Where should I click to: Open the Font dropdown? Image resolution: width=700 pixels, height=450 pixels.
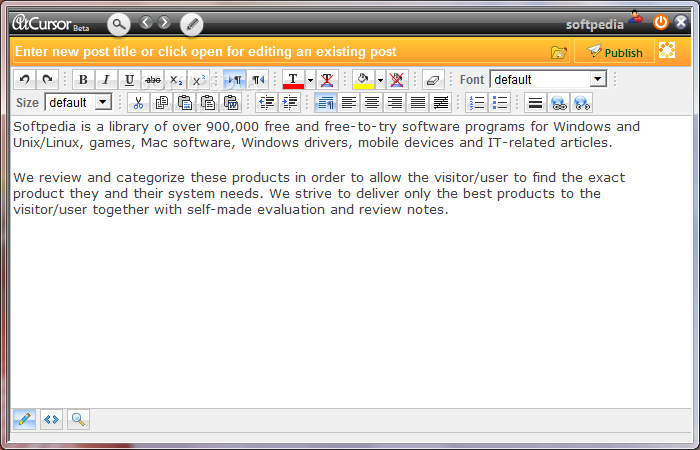548,79
